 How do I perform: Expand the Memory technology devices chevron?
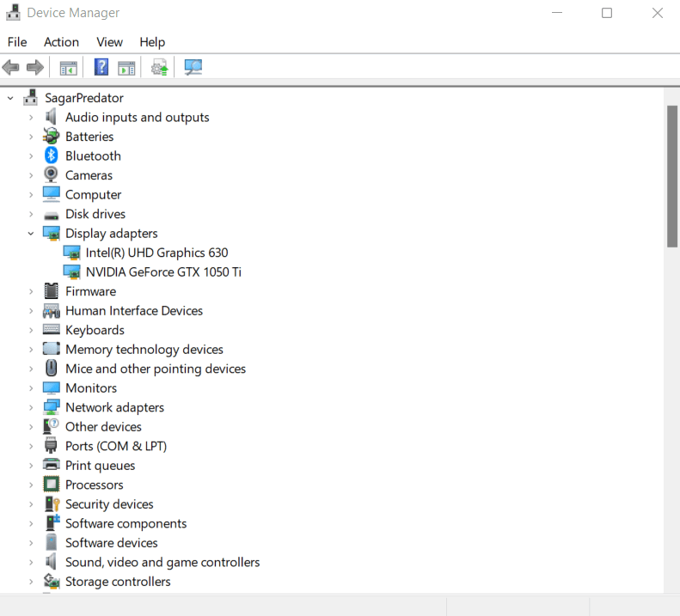[31, 350]
